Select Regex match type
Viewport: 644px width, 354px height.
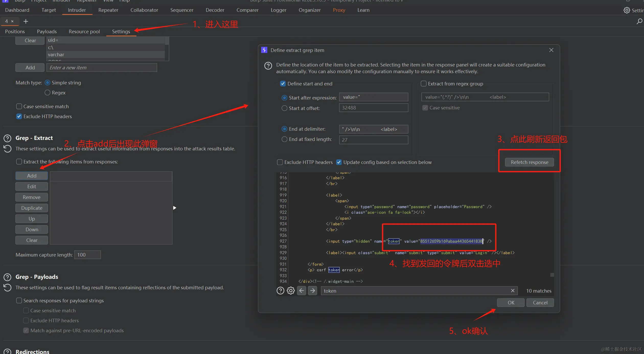(47, 93)
